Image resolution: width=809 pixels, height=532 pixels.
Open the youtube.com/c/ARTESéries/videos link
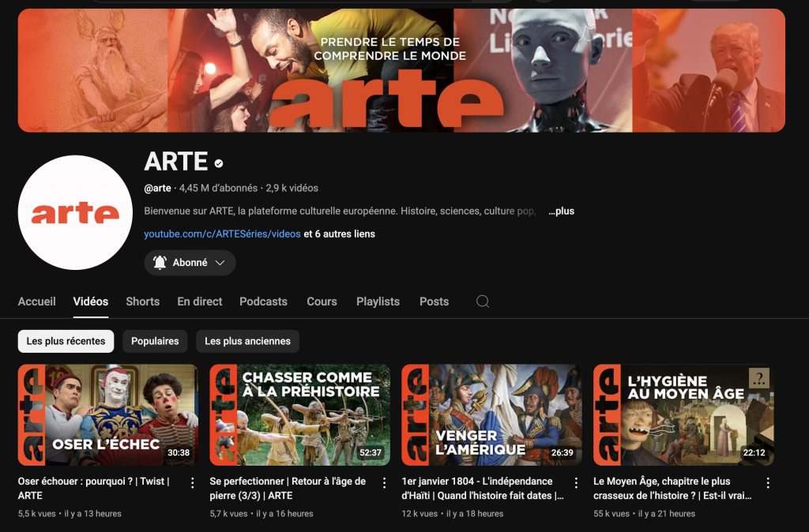pos(222,234)
